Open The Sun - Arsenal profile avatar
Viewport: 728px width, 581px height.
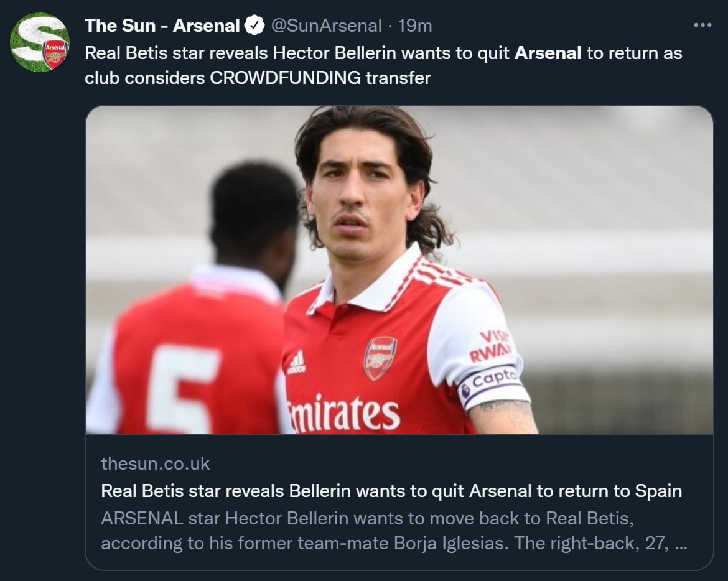click(40, 42)
